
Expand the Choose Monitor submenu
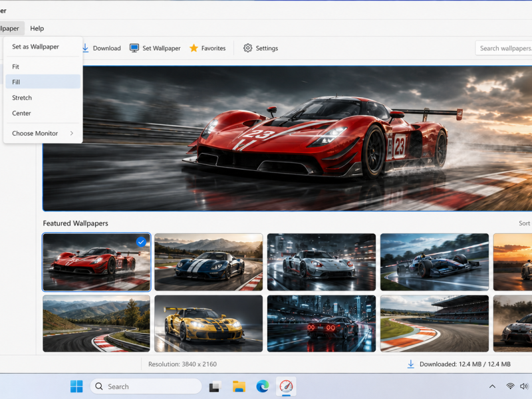tap(43, 134)
